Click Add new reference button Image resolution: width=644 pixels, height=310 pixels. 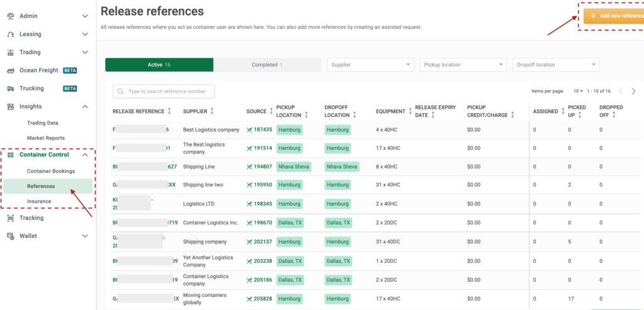click(x=614, y=16)
